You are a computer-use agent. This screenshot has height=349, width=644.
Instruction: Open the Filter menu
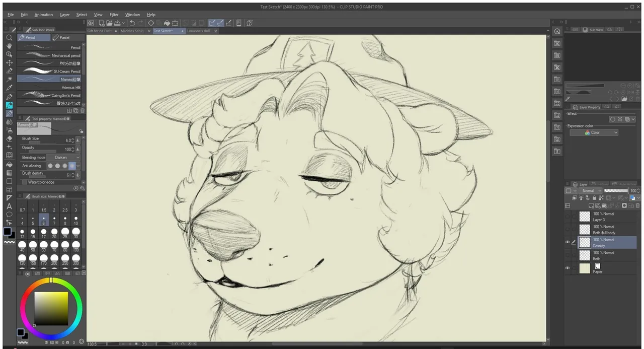[x=114, y=15]
